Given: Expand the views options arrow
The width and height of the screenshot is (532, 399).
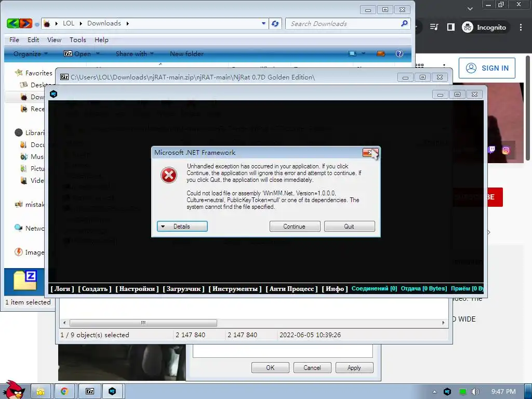Looking at the screenshot, I should tap(363, 54).
